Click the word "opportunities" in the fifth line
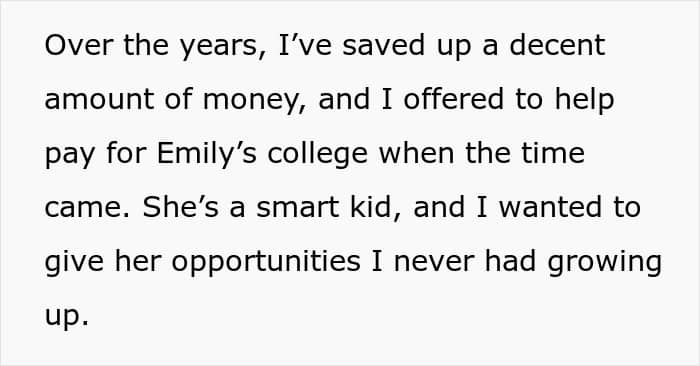 (x=266, y=262)
